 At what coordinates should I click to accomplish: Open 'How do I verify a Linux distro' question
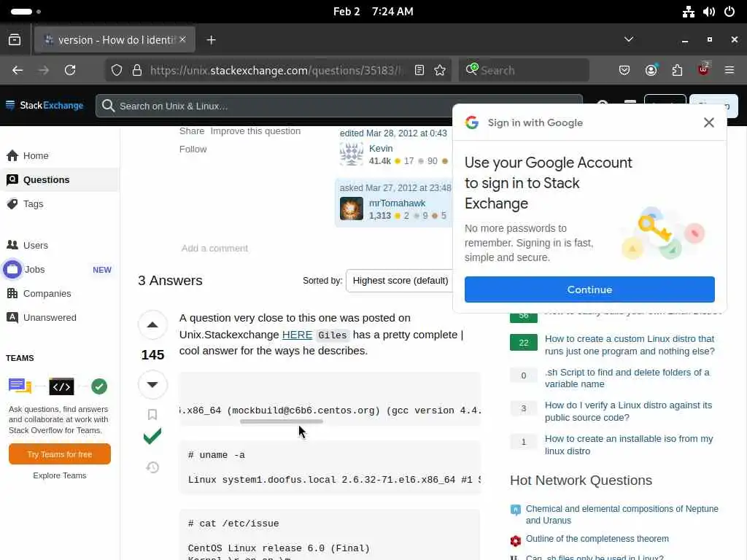(628, 411)
